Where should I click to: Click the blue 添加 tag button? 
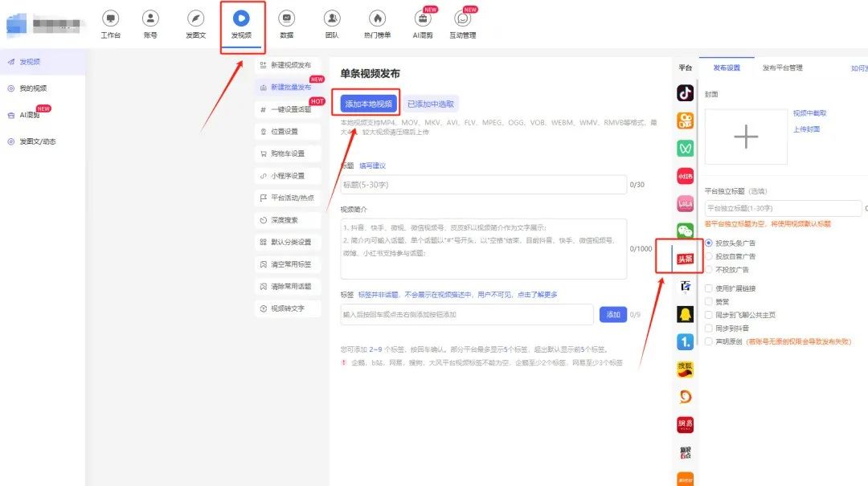tap(612, 314)
